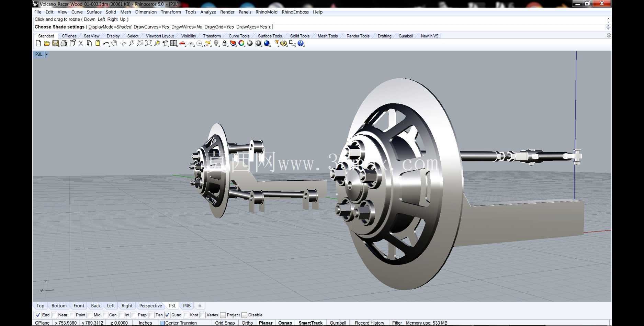Toggle the Ortho status button

[247, 323]
